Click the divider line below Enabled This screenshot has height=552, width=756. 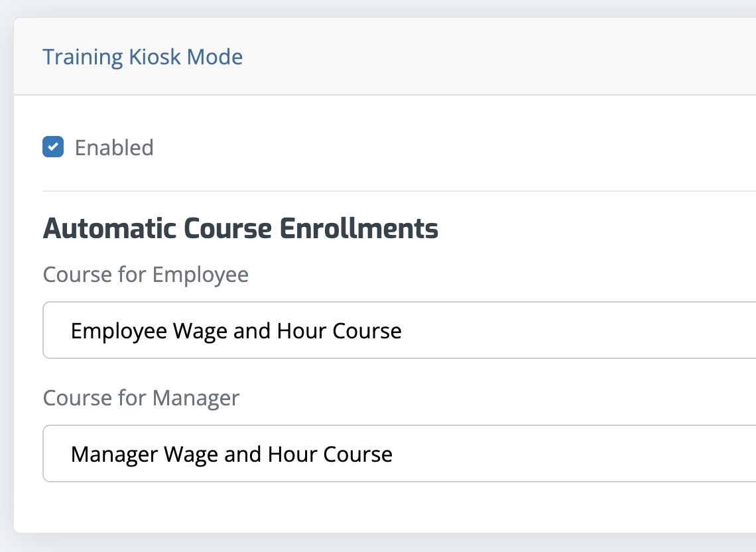coord(398,191)
